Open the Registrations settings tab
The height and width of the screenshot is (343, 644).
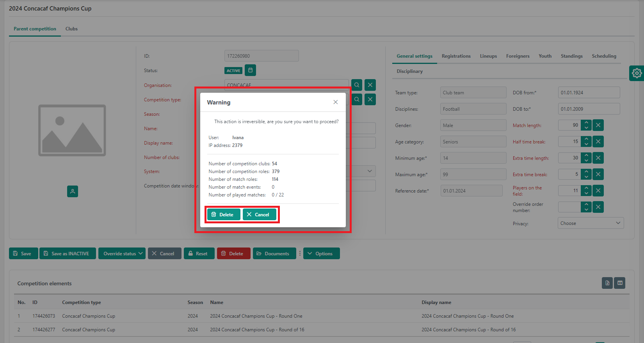(x=456, y=56)
